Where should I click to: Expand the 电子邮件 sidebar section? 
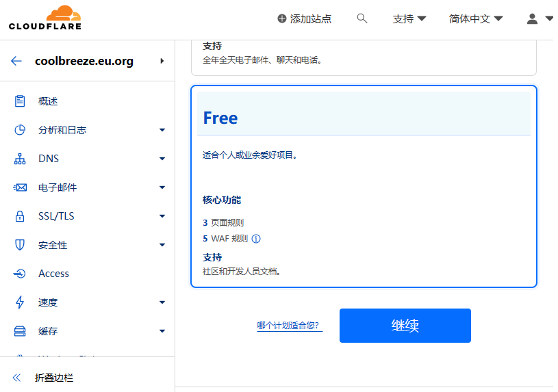coord(162,187)
